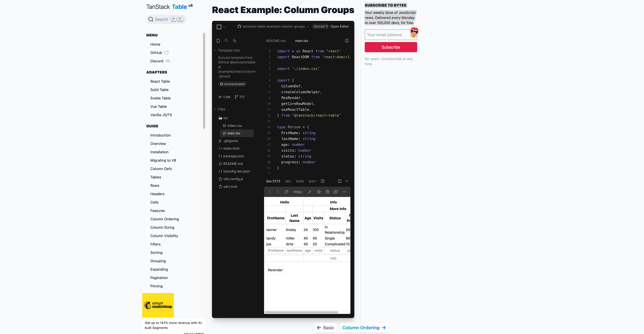Reload the preview with the refresh icon
The width and height of the screenshot is (644, 334).
click(287, 192)
